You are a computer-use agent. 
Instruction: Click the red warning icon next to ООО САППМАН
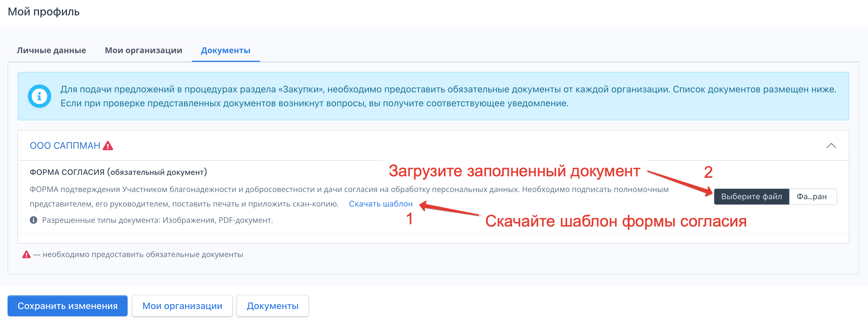point(108,146)
